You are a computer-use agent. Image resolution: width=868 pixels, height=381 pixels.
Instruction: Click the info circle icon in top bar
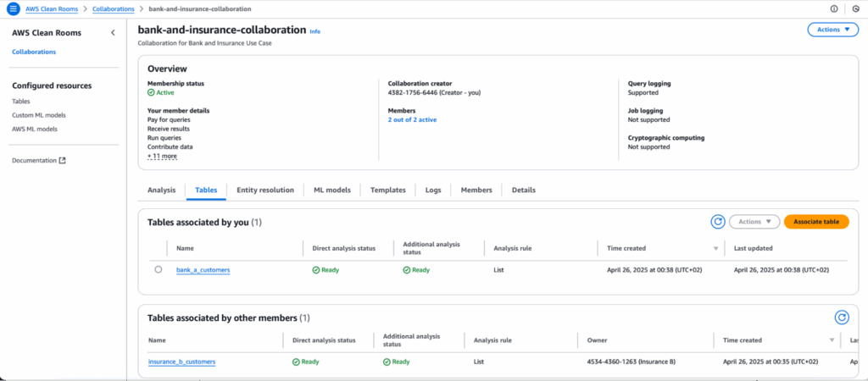[x=834, y=8]
